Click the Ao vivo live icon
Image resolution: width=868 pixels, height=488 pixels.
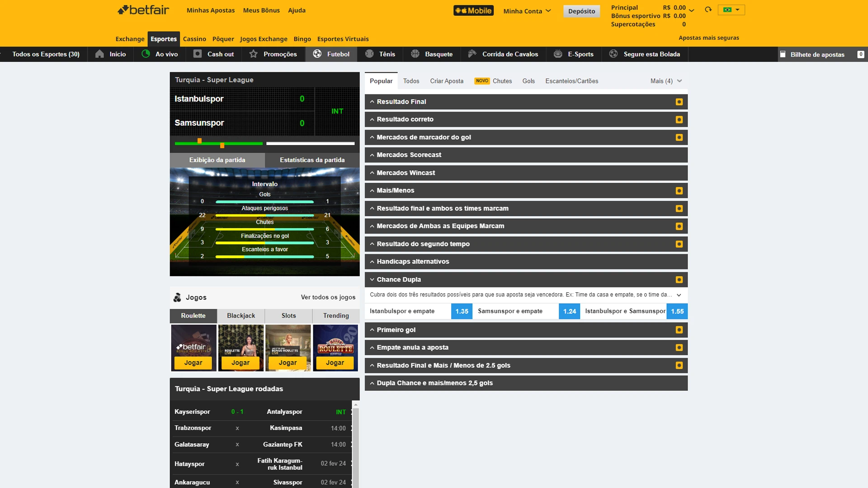tap(146, 54)
